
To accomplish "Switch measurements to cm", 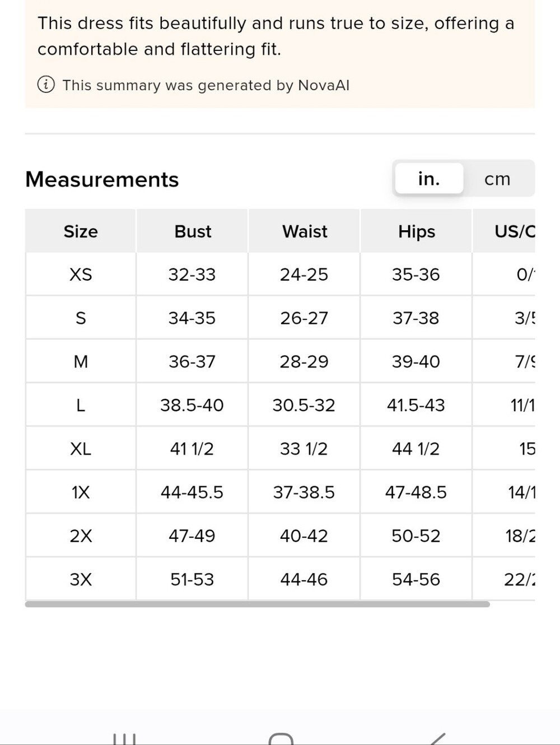I will [497, 179].
